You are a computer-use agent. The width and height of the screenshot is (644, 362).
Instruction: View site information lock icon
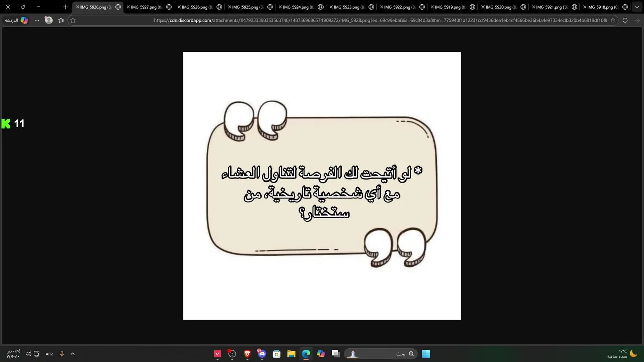point(613,20)
